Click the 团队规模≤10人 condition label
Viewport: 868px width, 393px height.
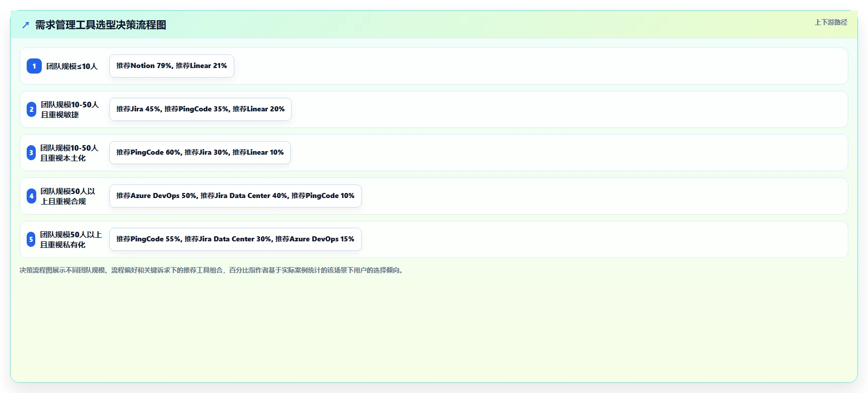point(72,66)
